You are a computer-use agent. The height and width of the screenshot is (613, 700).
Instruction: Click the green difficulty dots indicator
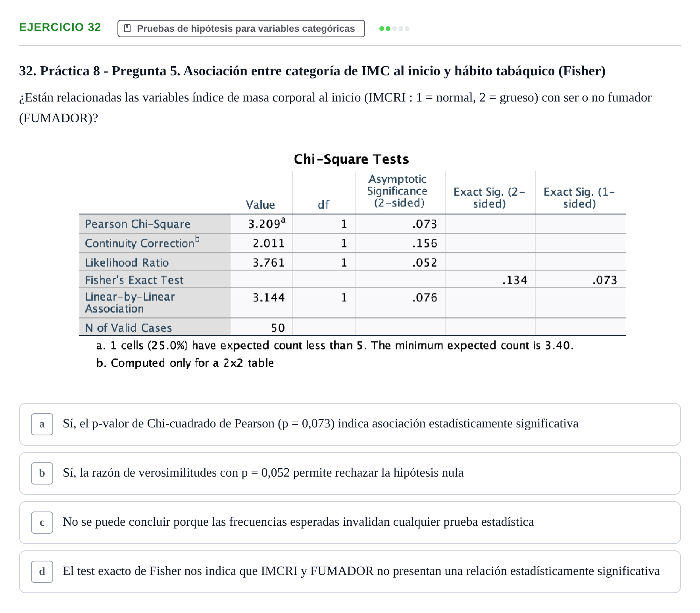(394, 28)
